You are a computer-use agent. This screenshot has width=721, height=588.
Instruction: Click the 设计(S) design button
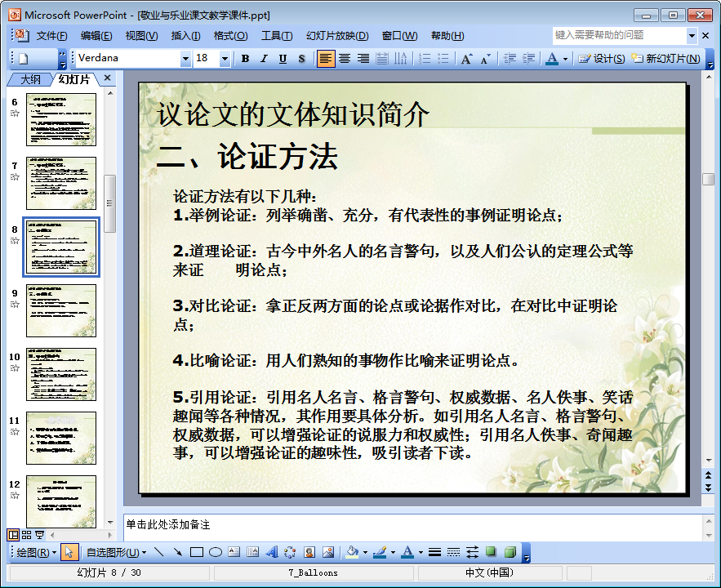(x=602, y=58)
